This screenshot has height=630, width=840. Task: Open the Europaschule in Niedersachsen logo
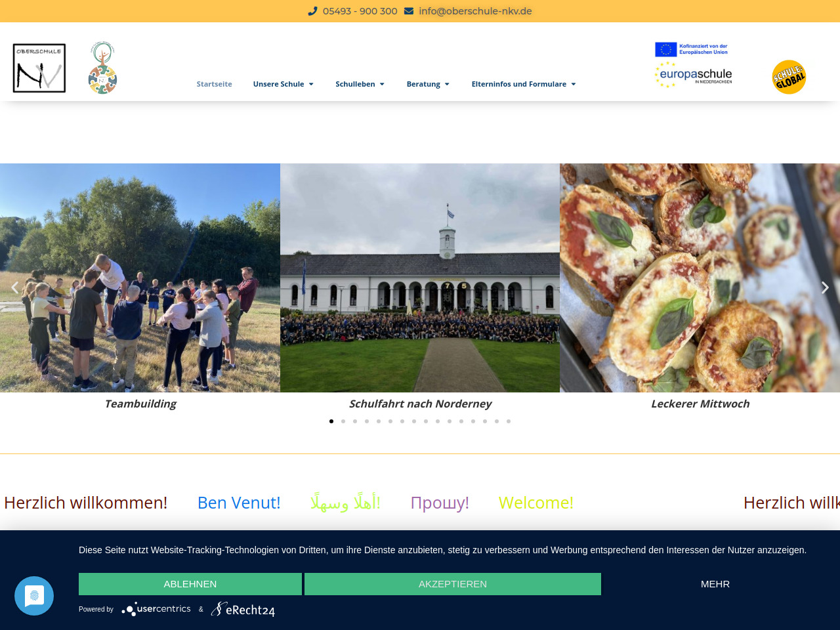[693, 75]
